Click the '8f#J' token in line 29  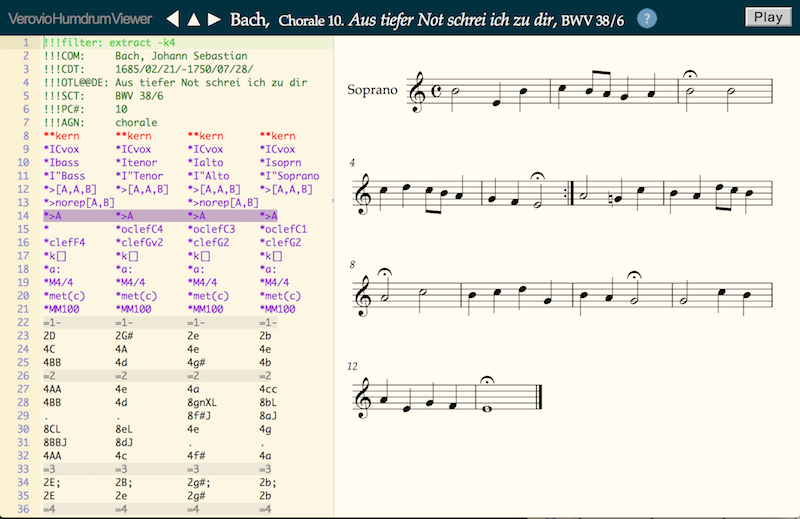pyautogui.click(x=199, y=415)
